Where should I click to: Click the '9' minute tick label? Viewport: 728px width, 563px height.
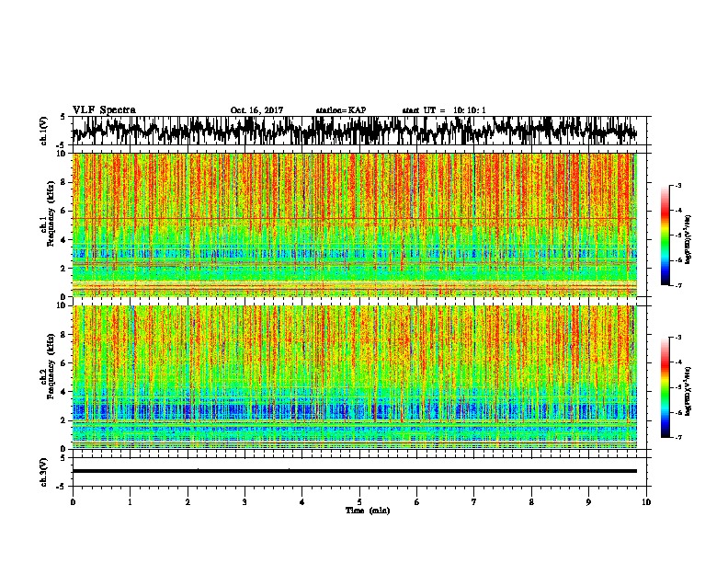coord(588,502)
